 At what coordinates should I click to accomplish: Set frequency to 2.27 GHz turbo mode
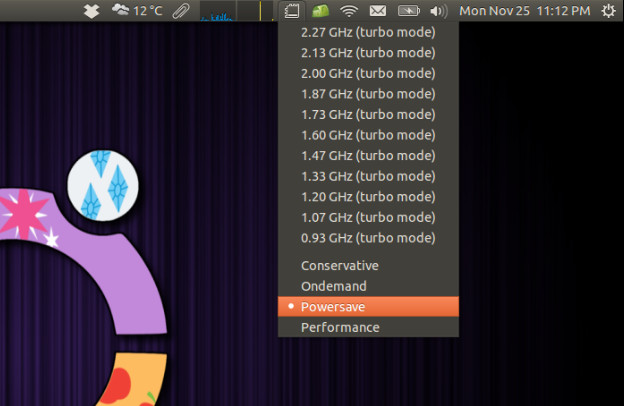(x=367, y=32)
